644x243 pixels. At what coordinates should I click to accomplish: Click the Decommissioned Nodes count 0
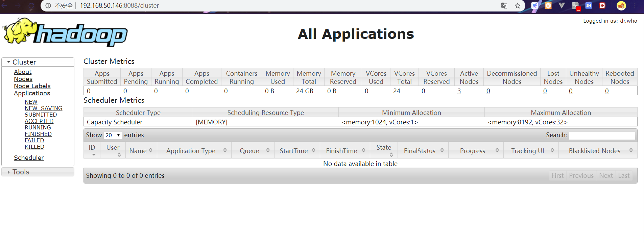click(x=488, y=91)
